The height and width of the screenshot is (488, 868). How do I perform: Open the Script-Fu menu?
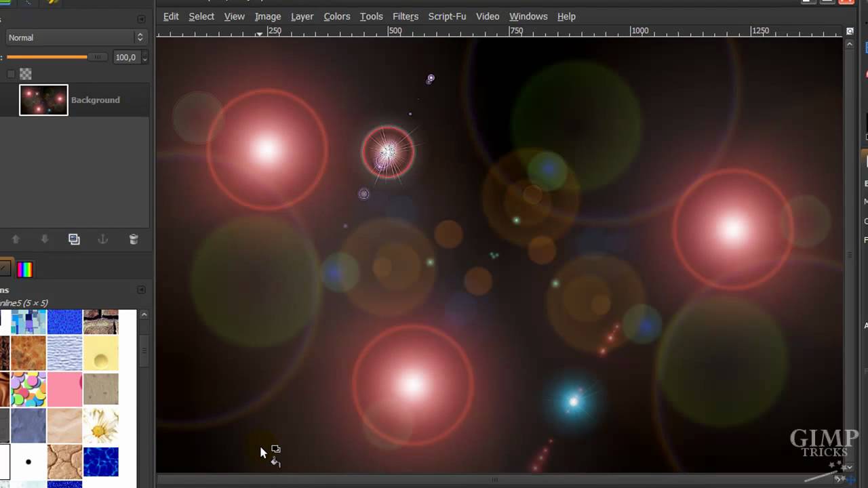click(x=447, y=16)
